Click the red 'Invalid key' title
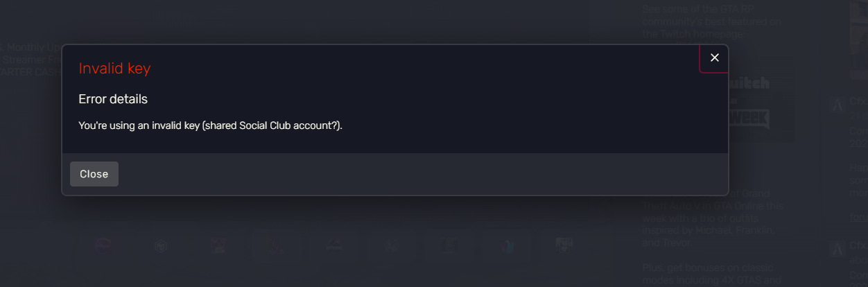868x287 pixels. [x=114, y=68]
